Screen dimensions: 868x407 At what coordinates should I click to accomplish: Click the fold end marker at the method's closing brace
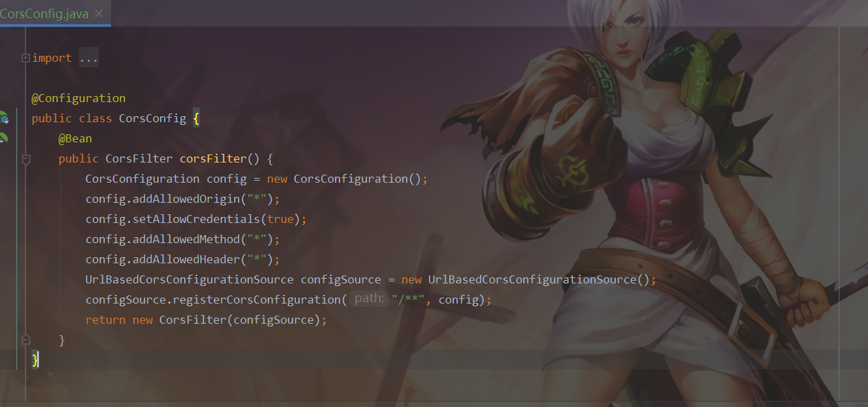coord(26,340)
